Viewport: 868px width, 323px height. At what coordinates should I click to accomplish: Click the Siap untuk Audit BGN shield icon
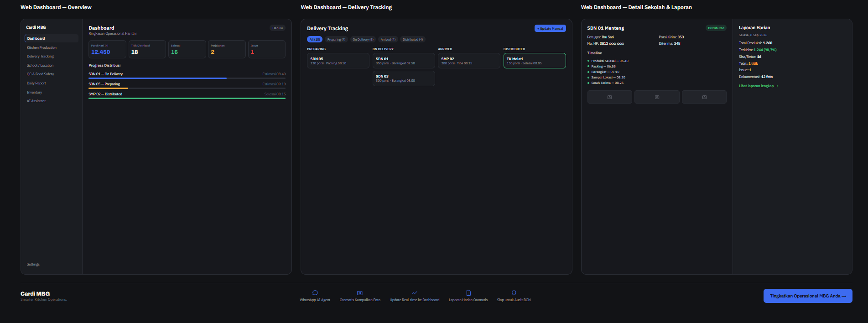click(514, 293)
